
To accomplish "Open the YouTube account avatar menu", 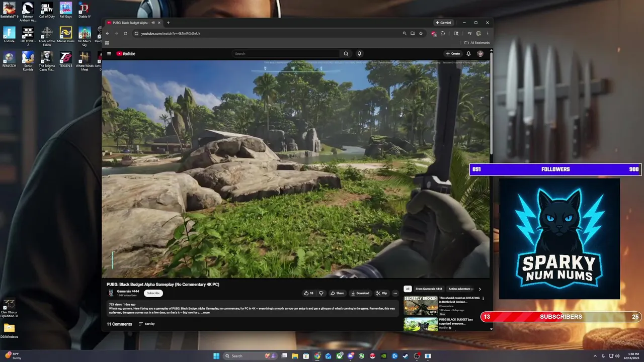I will pos(480,54).
